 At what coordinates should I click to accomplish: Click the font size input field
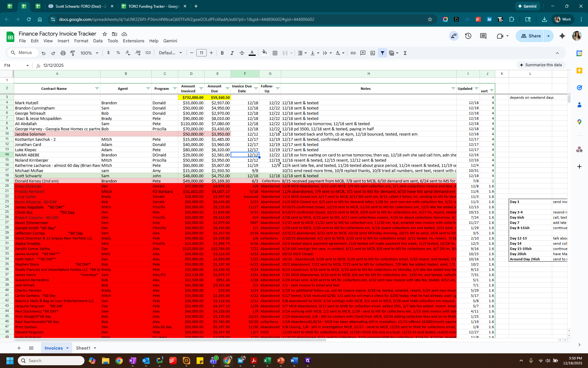(x=201, y=53)
